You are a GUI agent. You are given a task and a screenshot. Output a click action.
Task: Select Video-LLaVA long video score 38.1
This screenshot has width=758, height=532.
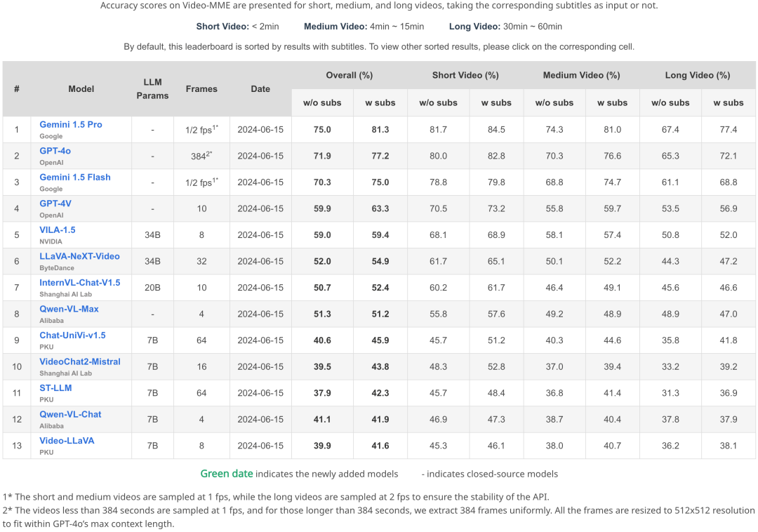pyautogui.click(x=728, y=446)
